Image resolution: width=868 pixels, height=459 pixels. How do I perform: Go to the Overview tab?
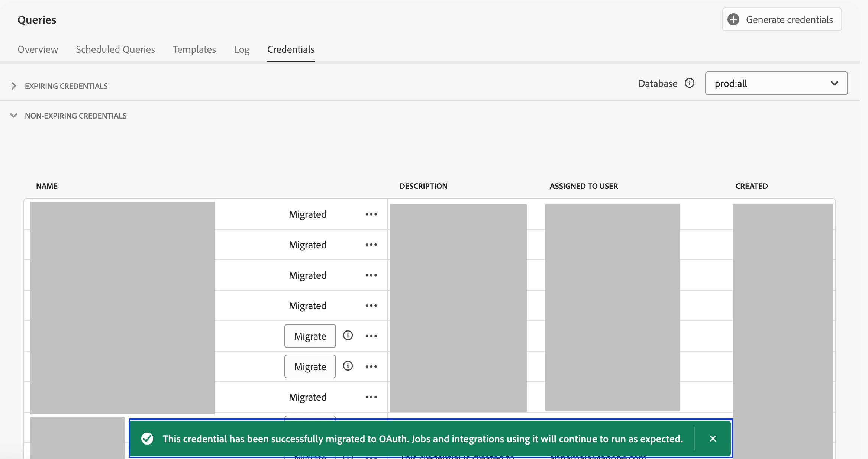point(38,49)
